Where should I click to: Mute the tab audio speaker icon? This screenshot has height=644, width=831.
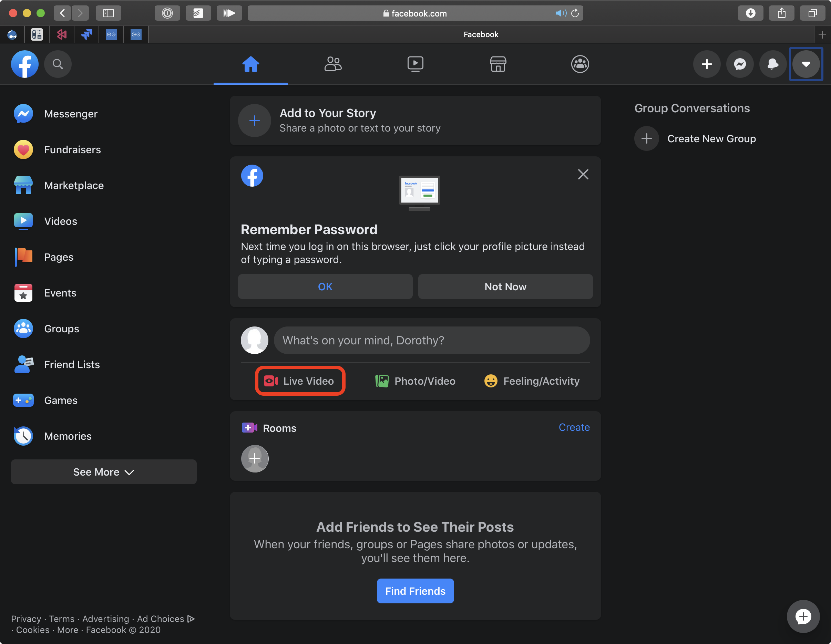click(561, 13)
